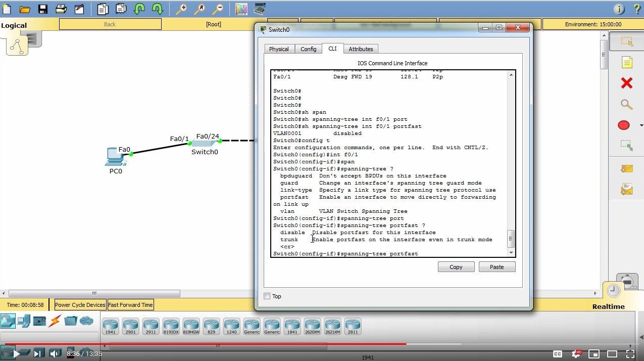Open an existing file from toolbar

coord(25,9)
